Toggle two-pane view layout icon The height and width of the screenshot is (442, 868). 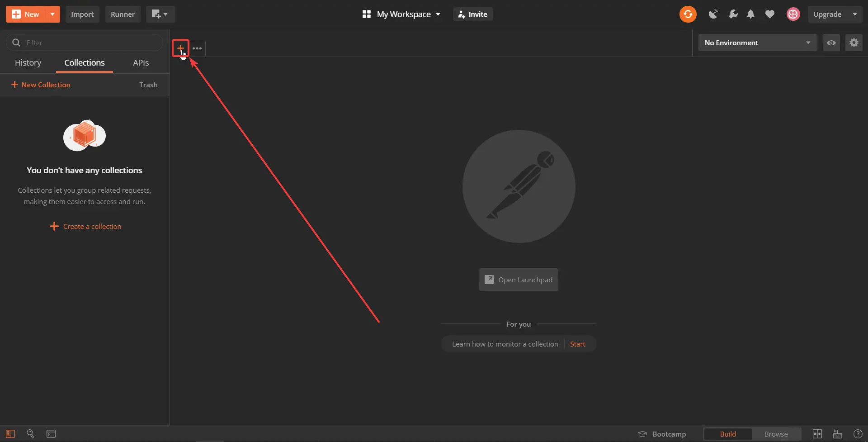point(817,434)
